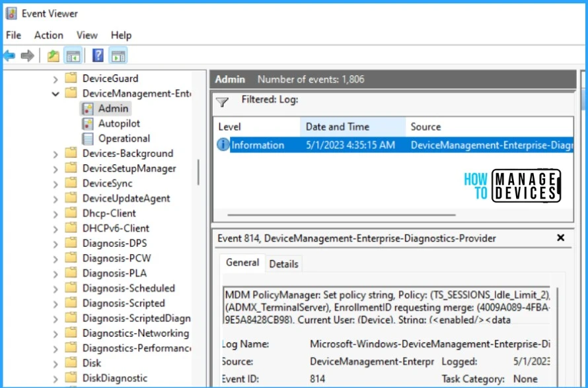Click the Information level icon in event row

[223, 145]
